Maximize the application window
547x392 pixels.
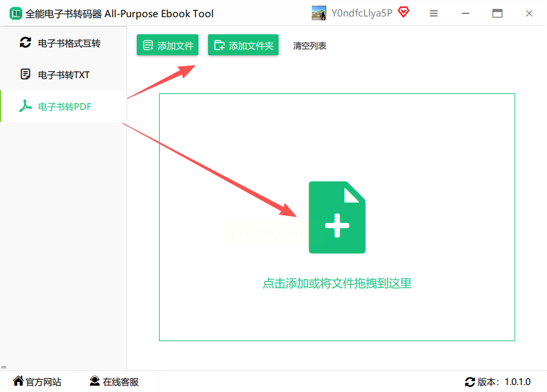click(x=497, y=13)
